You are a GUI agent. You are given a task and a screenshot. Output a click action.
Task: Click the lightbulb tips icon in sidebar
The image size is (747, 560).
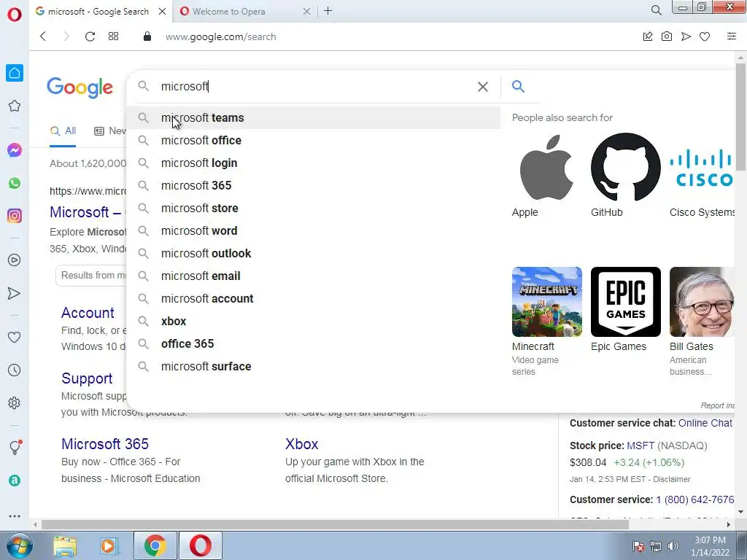[15, 447]
